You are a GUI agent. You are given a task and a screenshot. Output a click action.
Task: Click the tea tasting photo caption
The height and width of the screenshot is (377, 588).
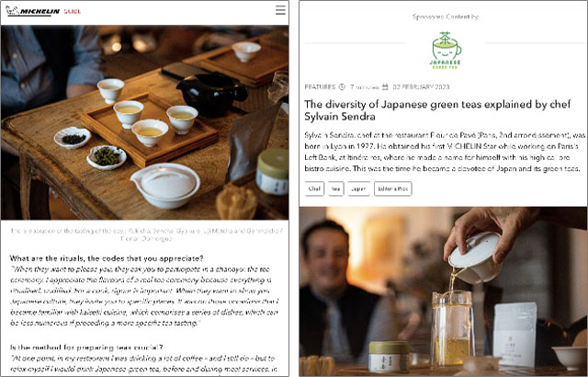[146, 234]
